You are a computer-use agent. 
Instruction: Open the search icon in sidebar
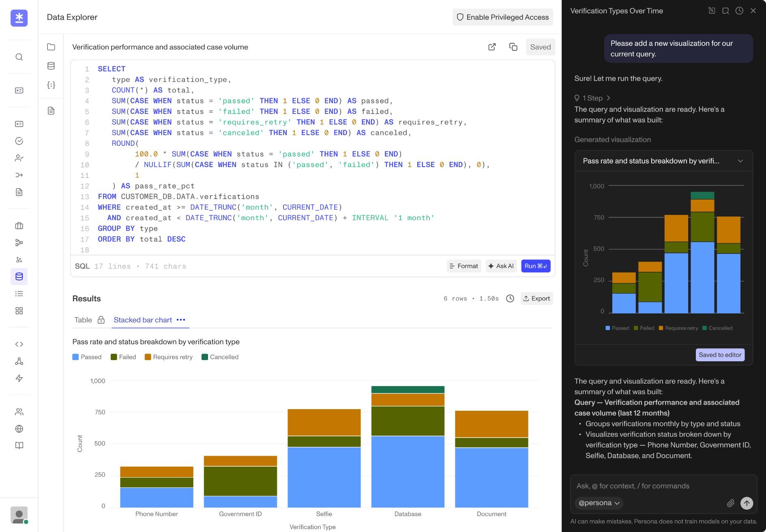pyautogui.click(x=19, y=57)
